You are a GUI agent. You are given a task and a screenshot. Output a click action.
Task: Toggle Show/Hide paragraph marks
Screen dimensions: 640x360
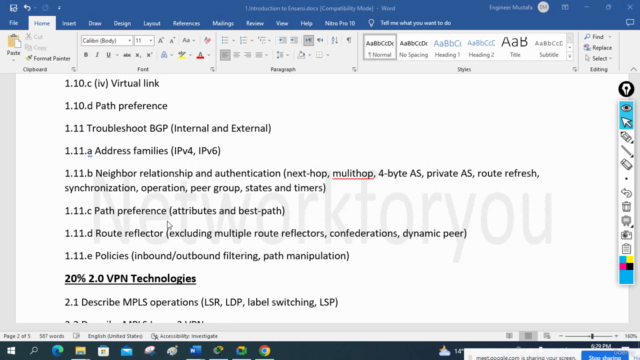pos(349,40)
